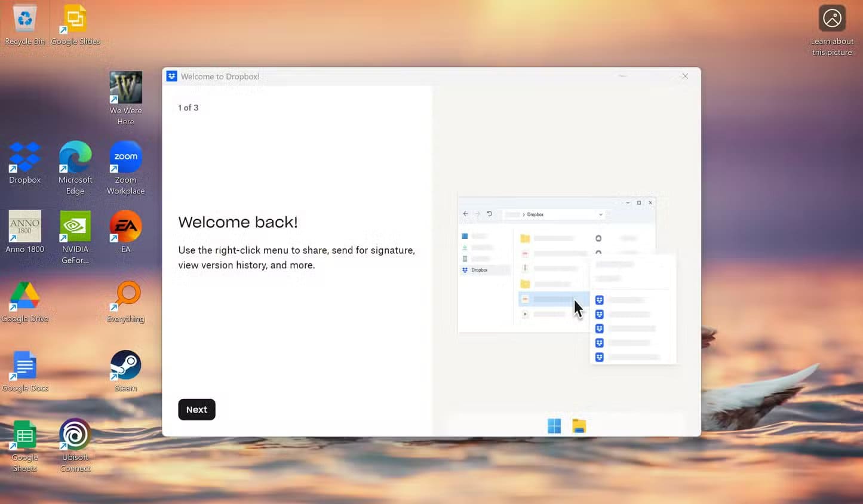The height and width of the screenshot is (504, 863).
Task: Select the NVIDIA GeForce desktop icon
Action: tap(75, 227)
